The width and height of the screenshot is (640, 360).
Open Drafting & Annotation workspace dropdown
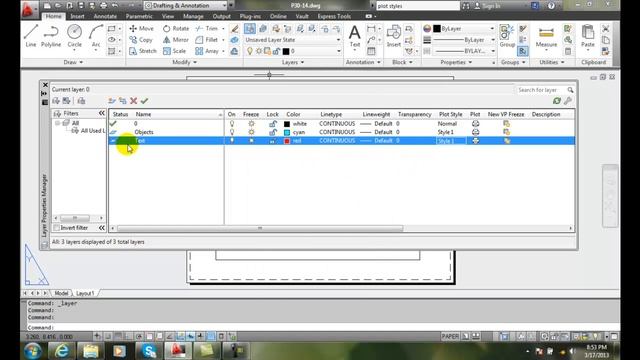click(186, 6)
